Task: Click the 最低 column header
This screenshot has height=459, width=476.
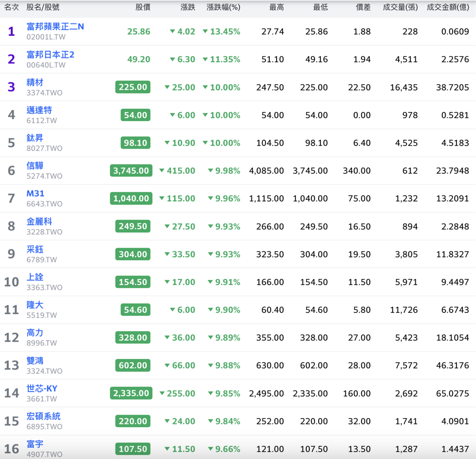Action: point(321,7)
